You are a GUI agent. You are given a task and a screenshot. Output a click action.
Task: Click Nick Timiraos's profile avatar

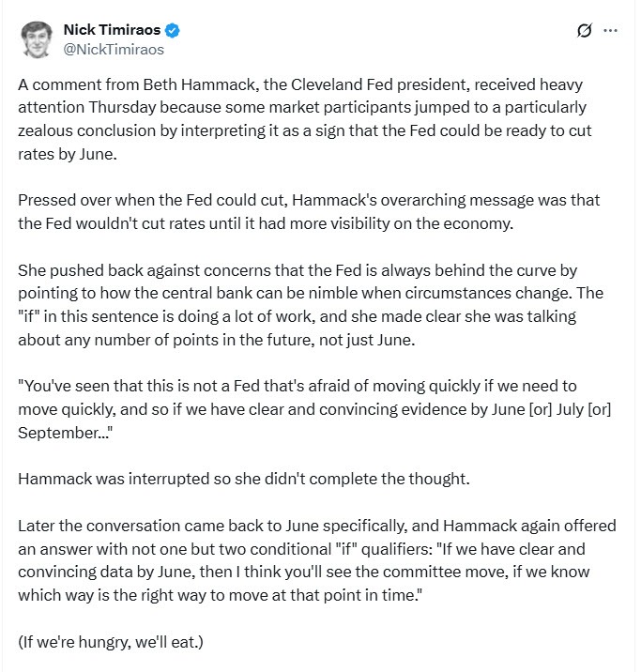click(37, 38)
